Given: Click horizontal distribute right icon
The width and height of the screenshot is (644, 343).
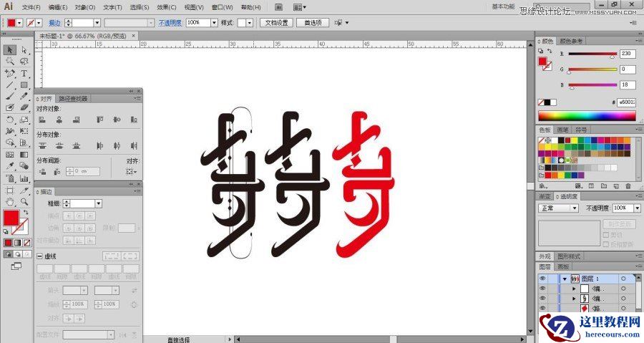Looking at the screenshot, I should pyautogui.click(x=134, y=145).
